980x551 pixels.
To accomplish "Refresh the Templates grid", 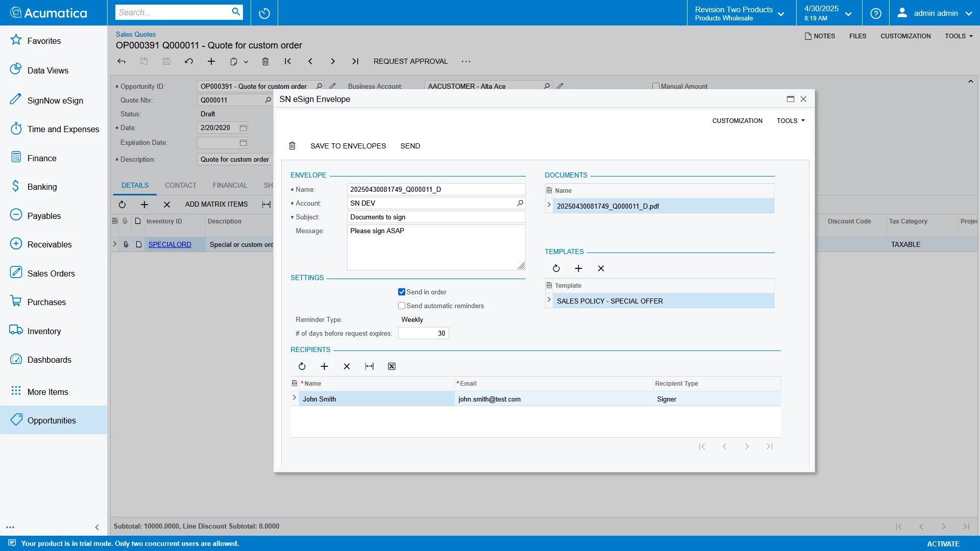I will (x=556, y=268).
